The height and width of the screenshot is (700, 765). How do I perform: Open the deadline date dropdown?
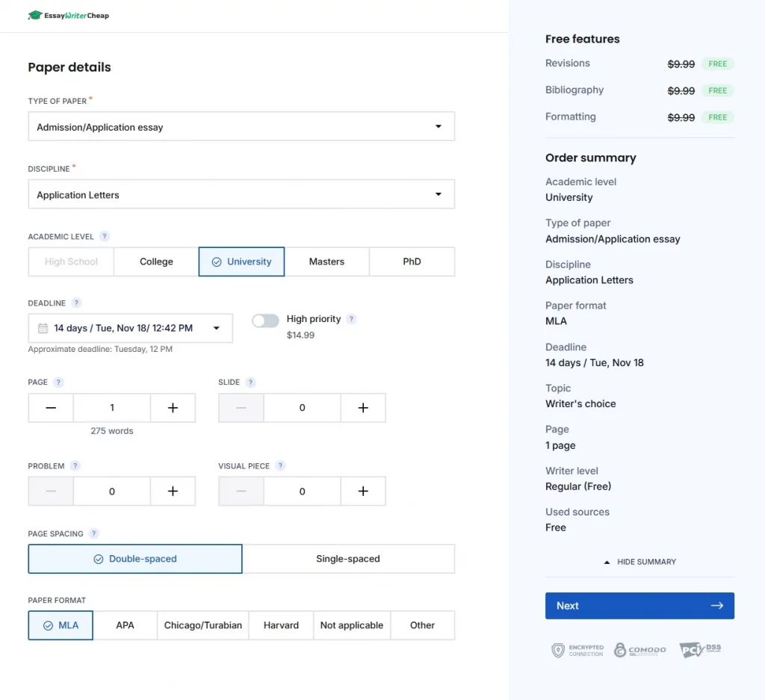click(x=130, y=328)
